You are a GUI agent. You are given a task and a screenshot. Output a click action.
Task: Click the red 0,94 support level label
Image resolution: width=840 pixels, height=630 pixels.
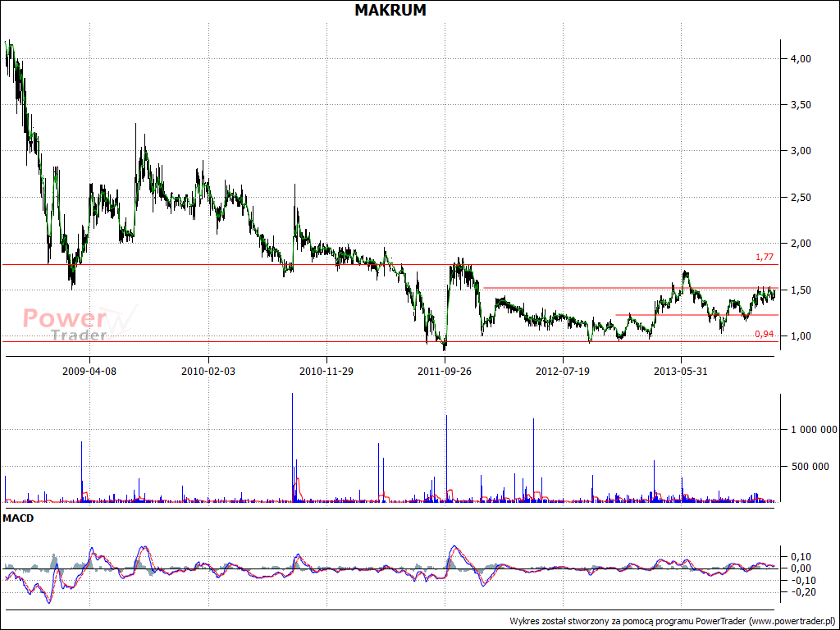tap(765, 335)
